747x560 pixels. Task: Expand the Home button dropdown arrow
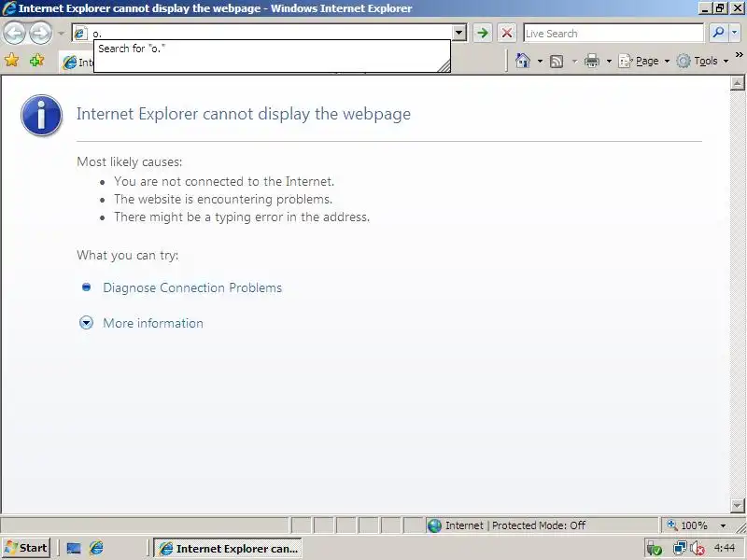[x=540, y=61]
